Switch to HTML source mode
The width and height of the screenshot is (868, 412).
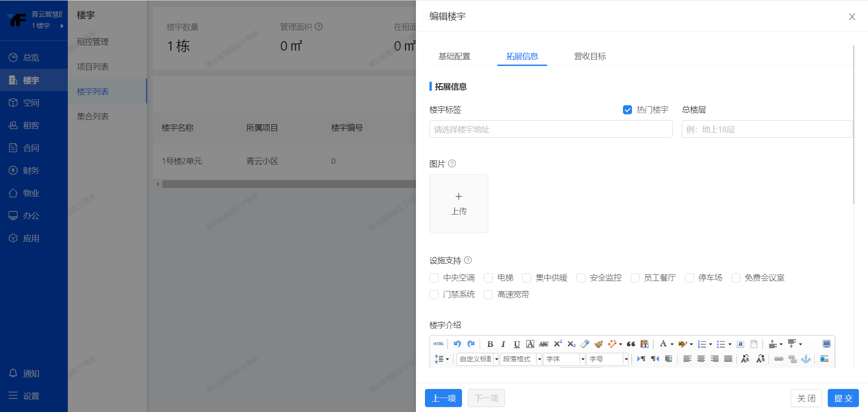coord(438,344)
